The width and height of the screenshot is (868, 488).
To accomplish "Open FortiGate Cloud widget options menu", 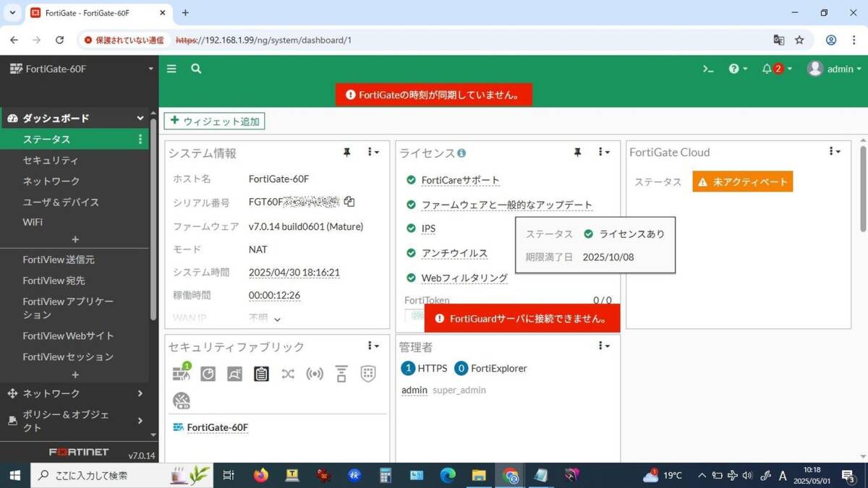I will click(x=834, y=152).
